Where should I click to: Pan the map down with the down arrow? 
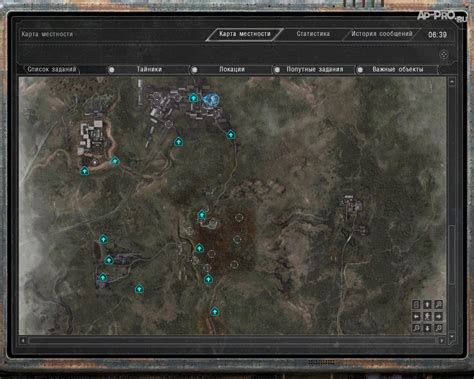click(427, 328)
